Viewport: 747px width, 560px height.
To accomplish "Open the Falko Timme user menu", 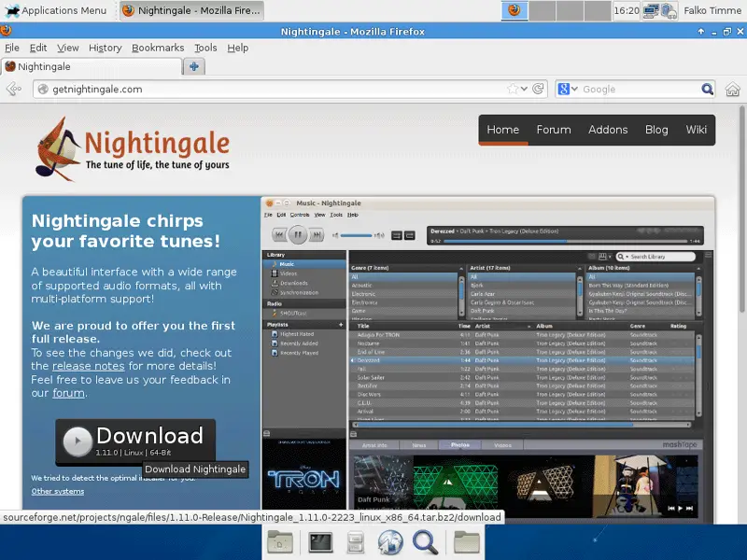I will tap(712, 10).
